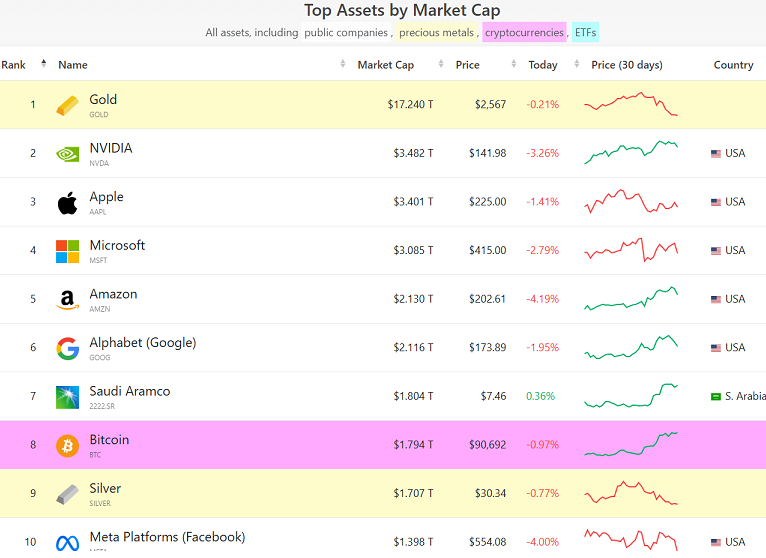Select the ETFs filter tag
The height and width of the screenshot is (558, 766).
[585, 32]
